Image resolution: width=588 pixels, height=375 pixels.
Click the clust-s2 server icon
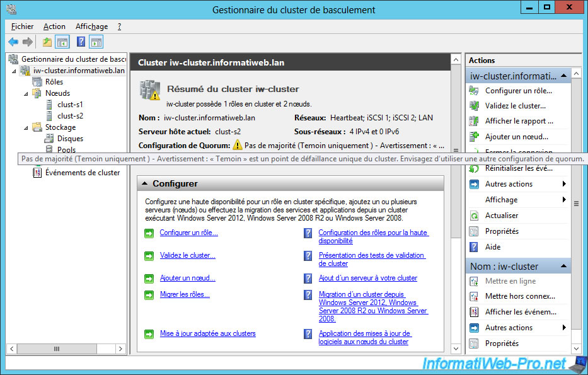pyautogui.click(x=49, y=116)
